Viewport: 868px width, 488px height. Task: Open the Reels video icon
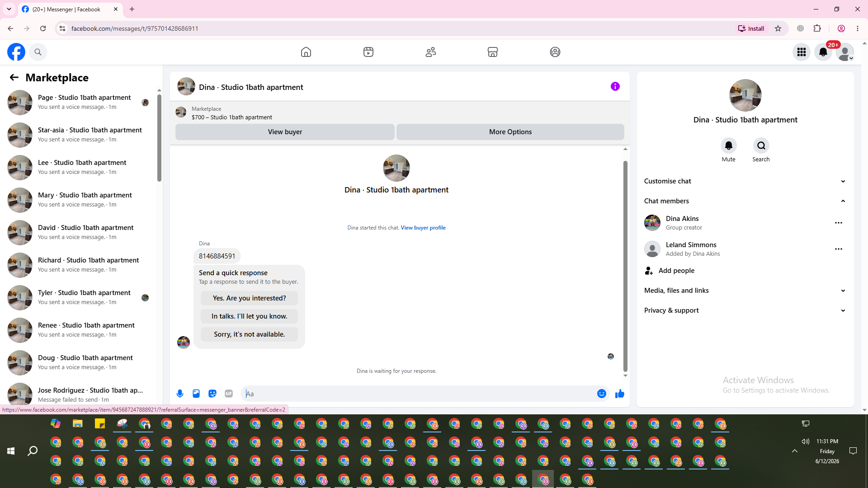point(368,52)
